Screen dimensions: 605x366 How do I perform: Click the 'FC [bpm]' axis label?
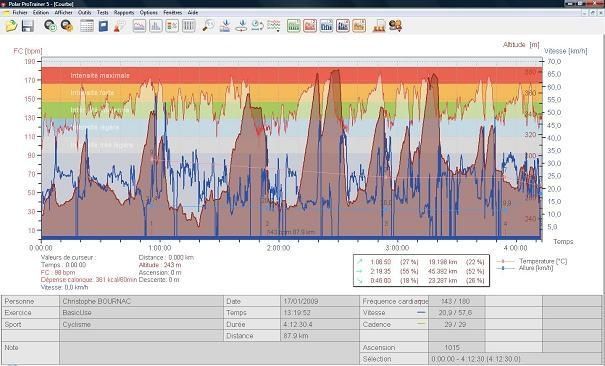tap(28, 51)
